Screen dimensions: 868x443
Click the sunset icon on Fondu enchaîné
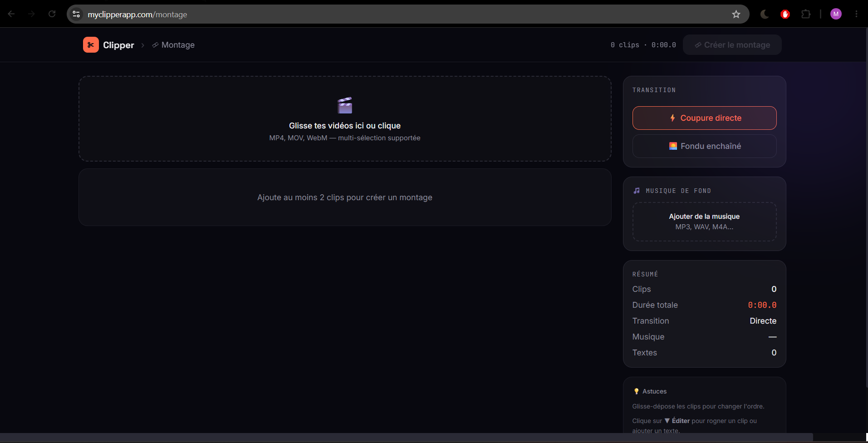click(673, 146)
